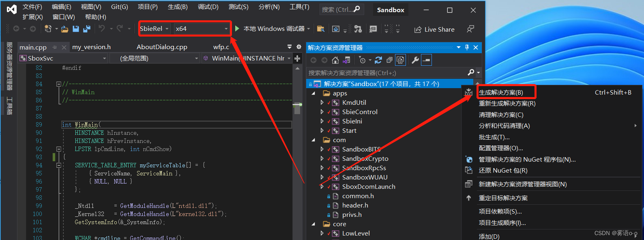Expand the KmdUtil project node

tap(322, 103)
